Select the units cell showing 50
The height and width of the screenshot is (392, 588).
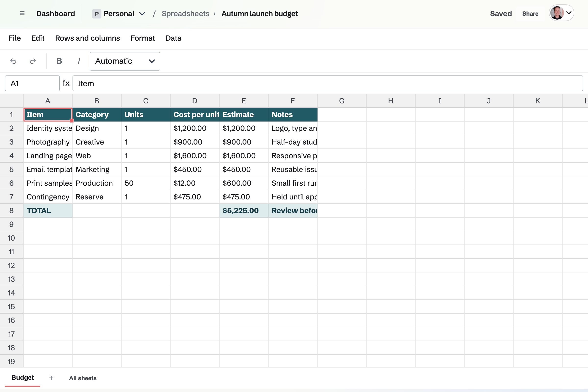[x=146, y=183]
